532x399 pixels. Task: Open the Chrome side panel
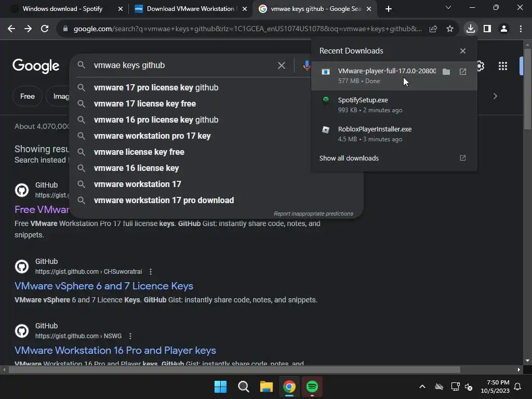[x=487, y=29]
